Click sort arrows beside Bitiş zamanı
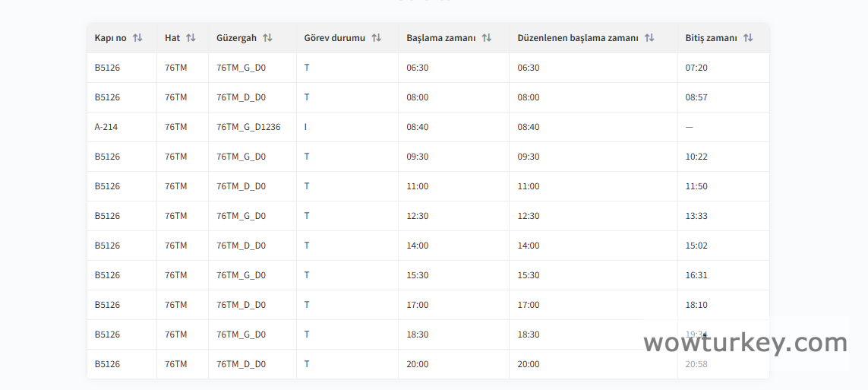 748,38
